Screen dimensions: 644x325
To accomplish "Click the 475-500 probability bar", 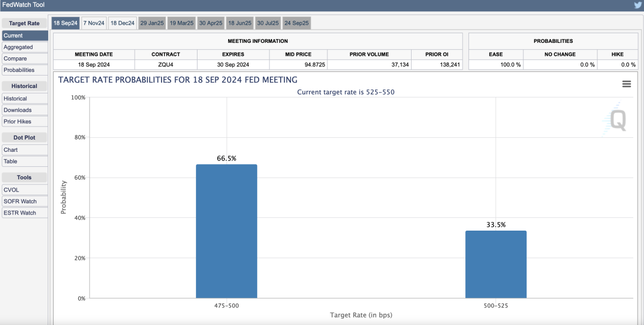I will coord(226,231).
